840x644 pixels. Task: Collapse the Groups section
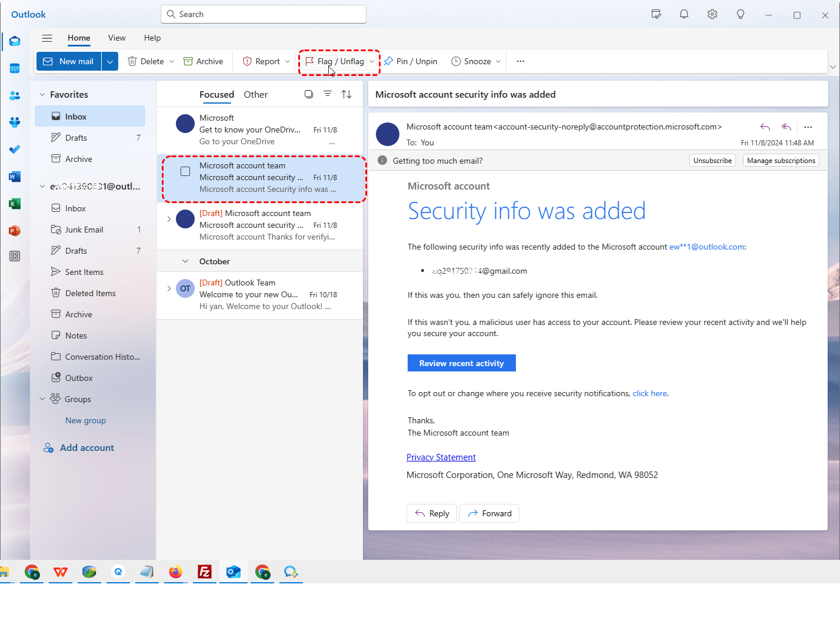(42, 399)
